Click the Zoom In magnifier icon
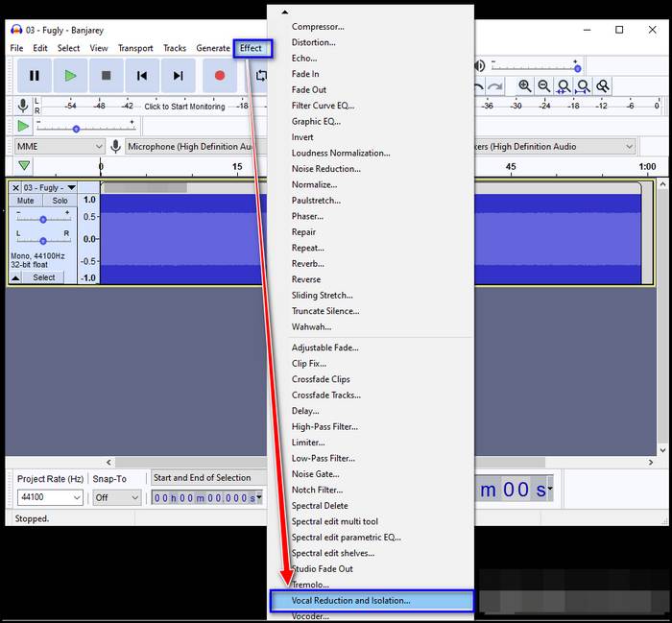672x623 pixels. (524, 86)
